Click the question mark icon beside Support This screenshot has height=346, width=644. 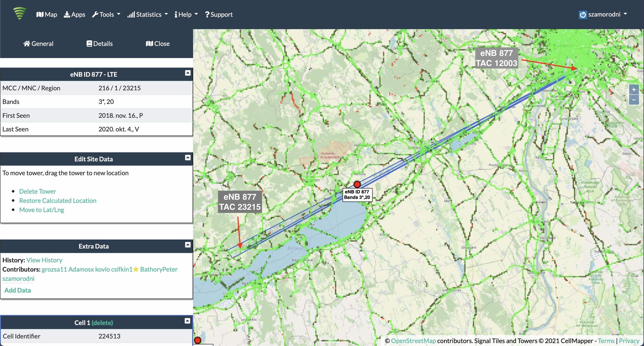207,14
